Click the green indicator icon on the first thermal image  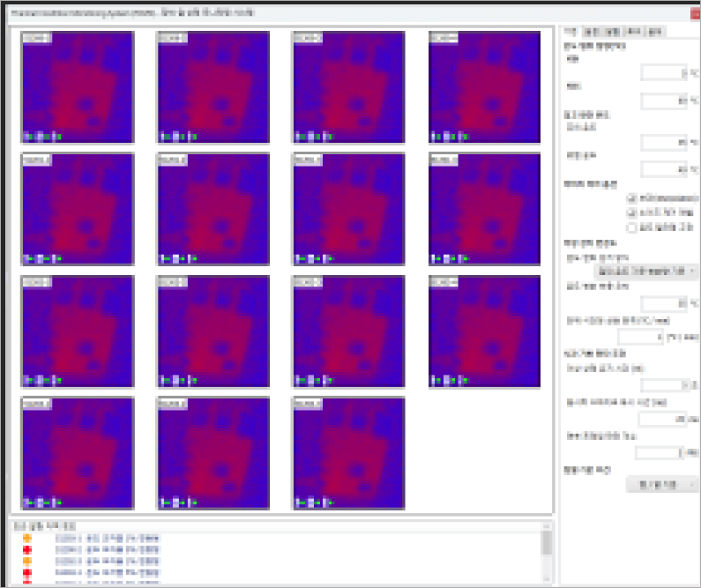(x=57, y=137)
